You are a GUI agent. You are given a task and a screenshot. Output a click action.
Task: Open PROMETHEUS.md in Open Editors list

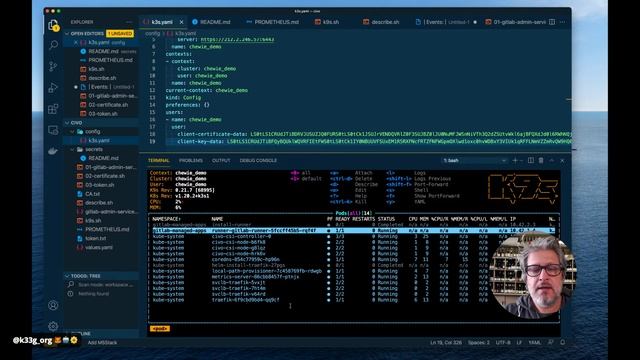tap(101, 60)
